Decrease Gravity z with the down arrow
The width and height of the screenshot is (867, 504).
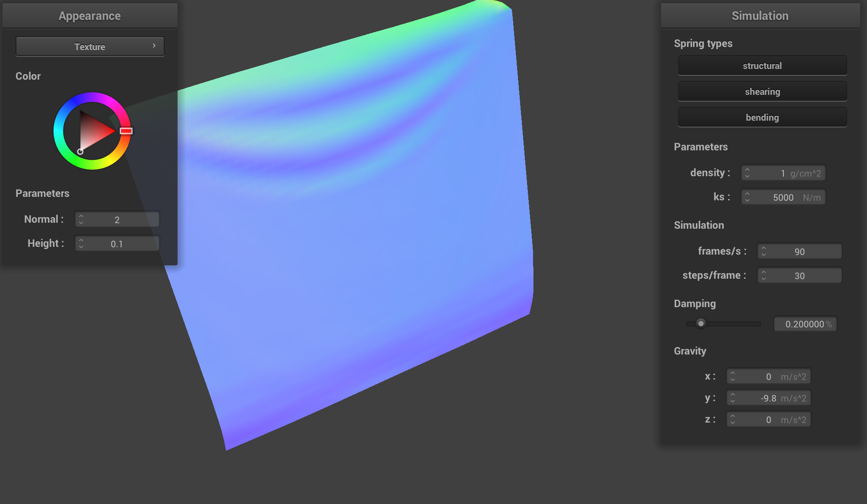tap(733, 423)
